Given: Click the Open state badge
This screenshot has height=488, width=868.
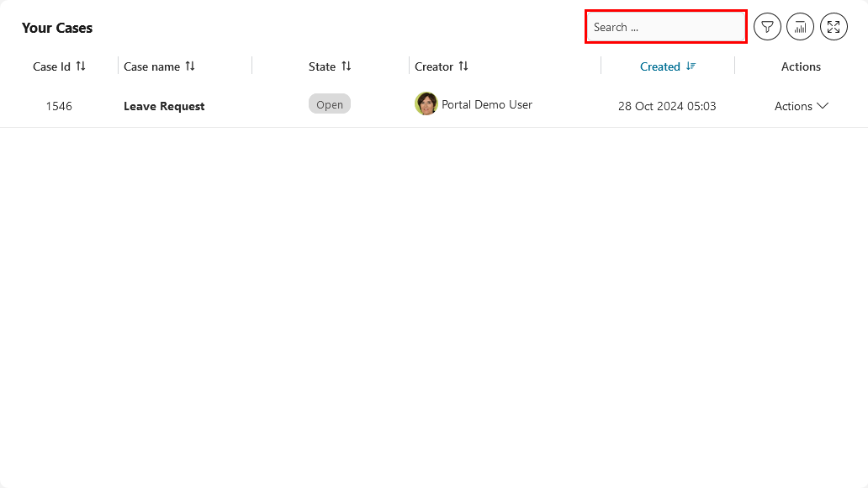Looking at the screenshot, I should 330,104.
